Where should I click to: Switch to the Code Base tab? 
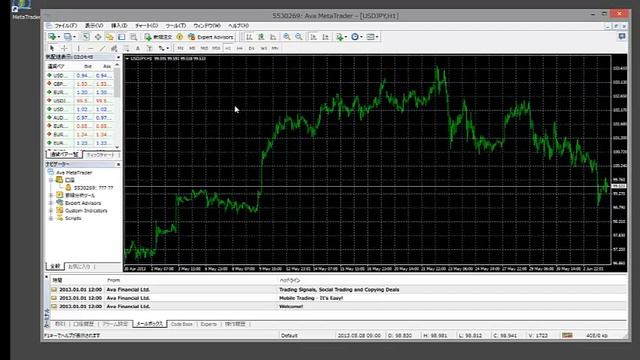click(181, 324)
